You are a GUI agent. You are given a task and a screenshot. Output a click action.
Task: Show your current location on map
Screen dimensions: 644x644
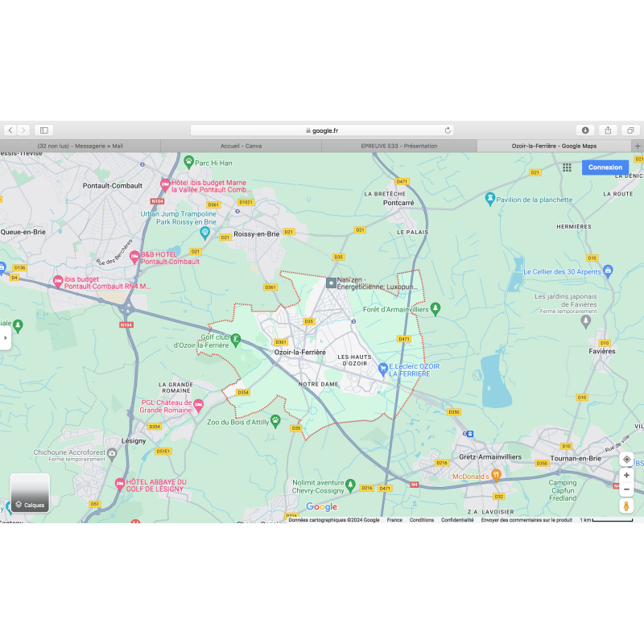626,459
